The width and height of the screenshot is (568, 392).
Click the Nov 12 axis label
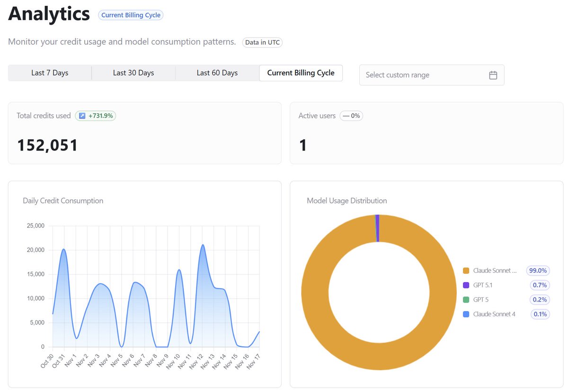coord(197,361)
